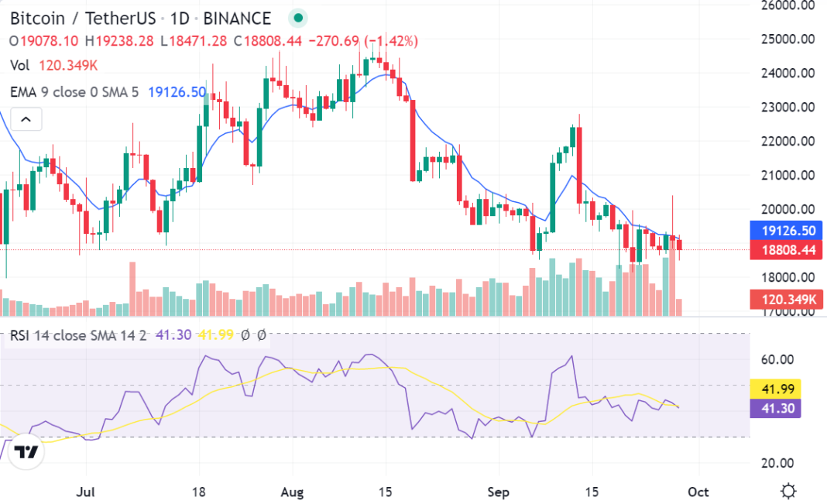This screenshot has height=504, width=827.
Task: Open chart settings with the gear icon
Action: pyautogui.click(x=788, y=490)
